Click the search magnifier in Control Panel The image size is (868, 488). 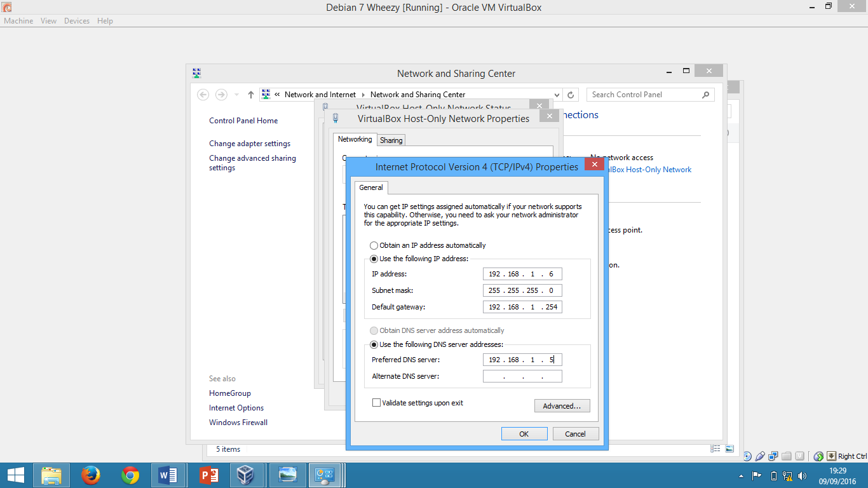(x=705, y=95)
